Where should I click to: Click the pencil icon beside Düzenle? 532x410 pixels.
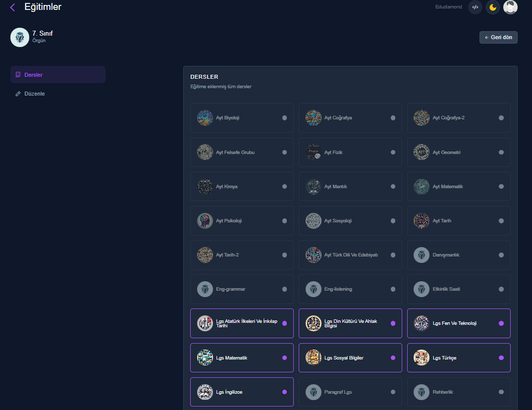tap(18, 94)
